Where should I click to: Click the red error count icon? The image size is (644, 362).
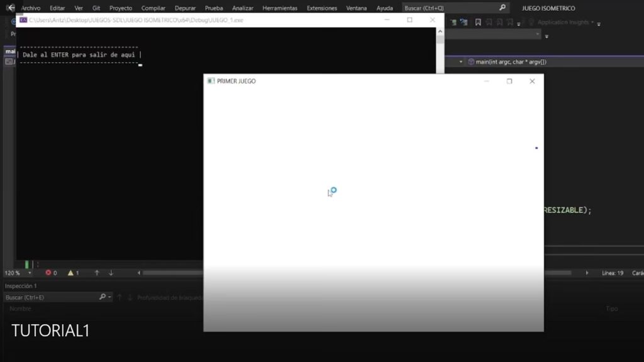point(48,273)
